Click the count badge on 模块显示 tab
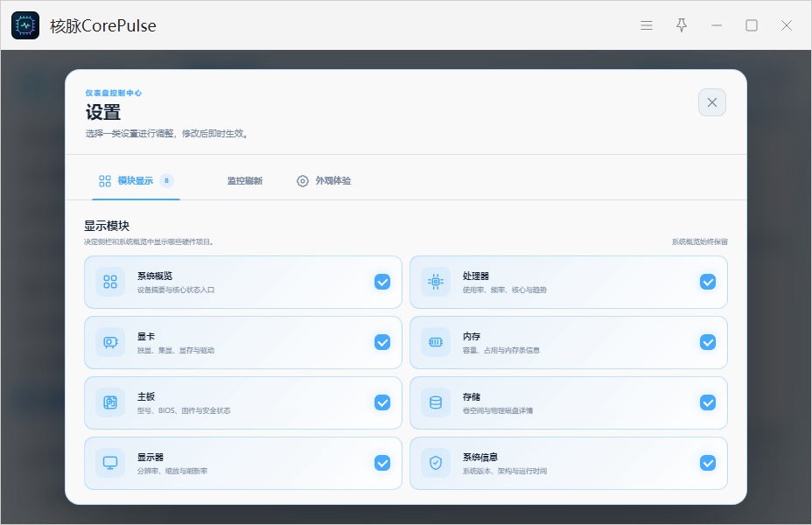 166,181
